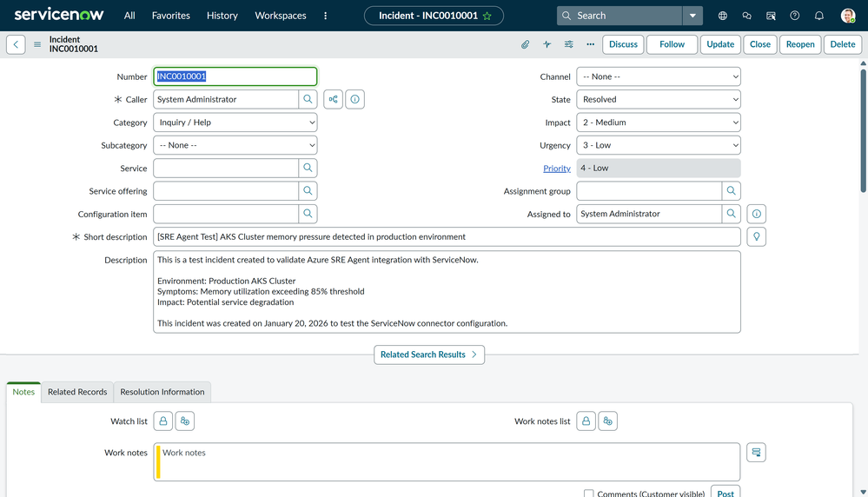Screen dimensions: 868x497
Task: Switch to the Related Records tab
Action: (x=77, y=392)
